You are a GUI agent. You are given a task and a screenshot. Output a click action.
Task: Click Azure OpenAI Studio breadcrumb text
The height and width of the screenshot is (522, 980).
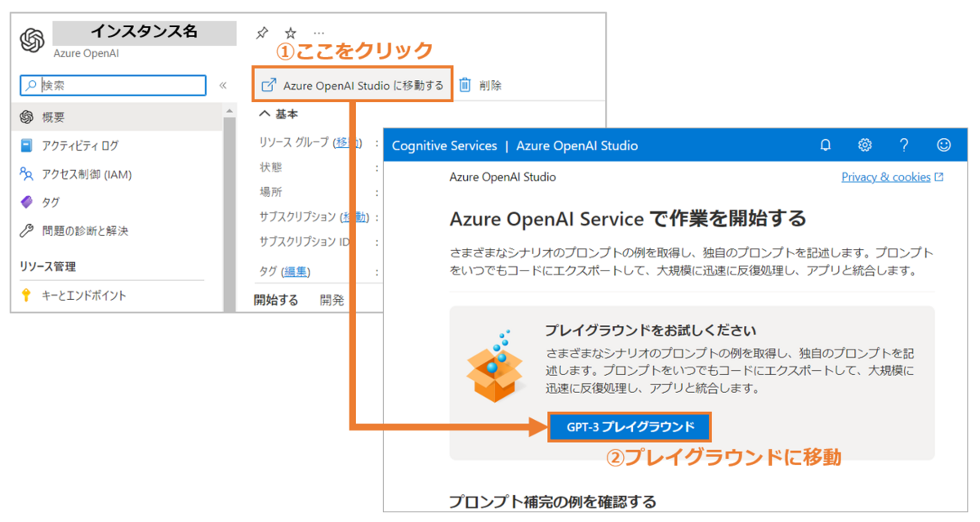(503, 176)
